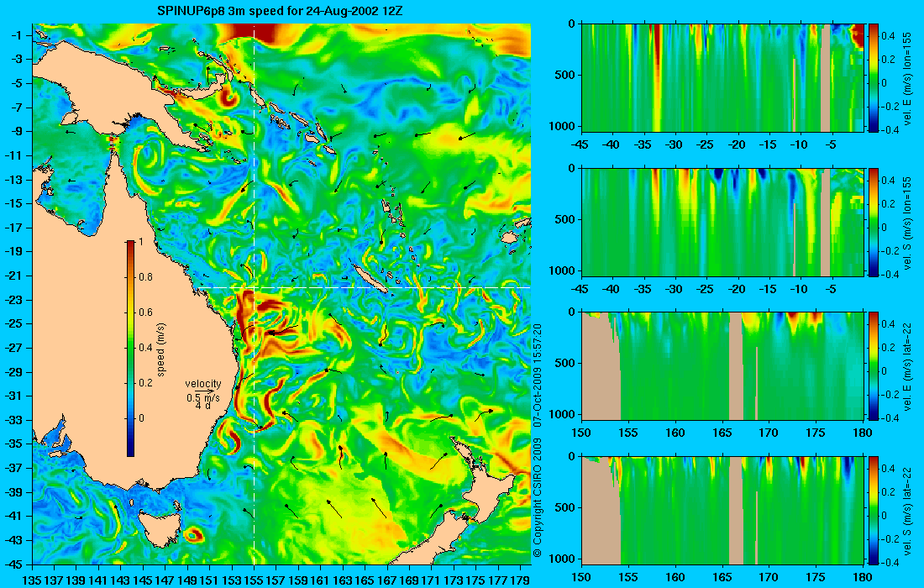This screenshot has width=924, height=588.
Task: Click the '4 d' text under velocity legend
Action: [x=202, y=406]
